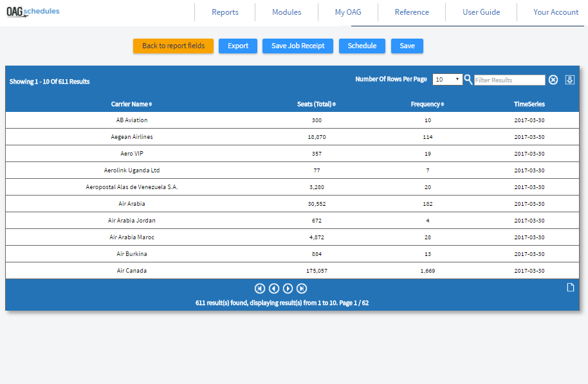Go to the first page of results

point(259,288)
